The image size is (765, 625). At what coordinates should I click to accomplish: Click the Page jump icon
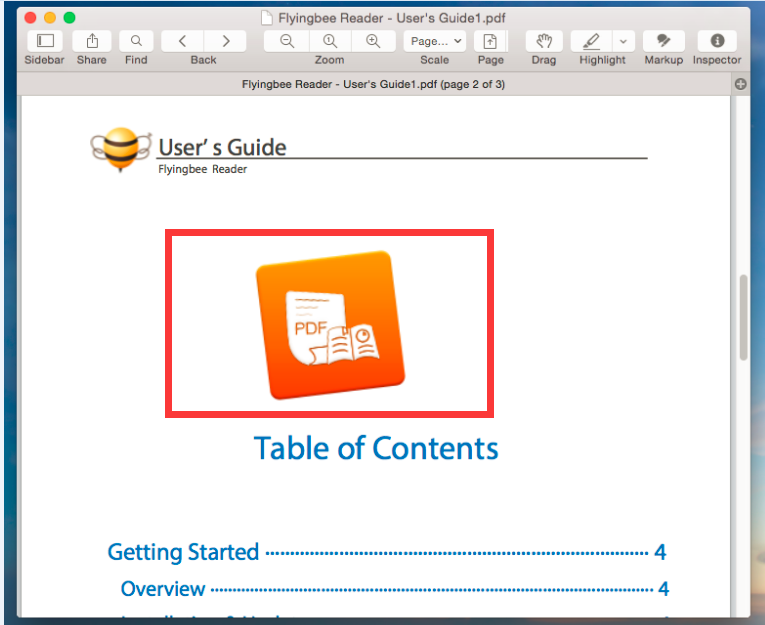(490, 41)
